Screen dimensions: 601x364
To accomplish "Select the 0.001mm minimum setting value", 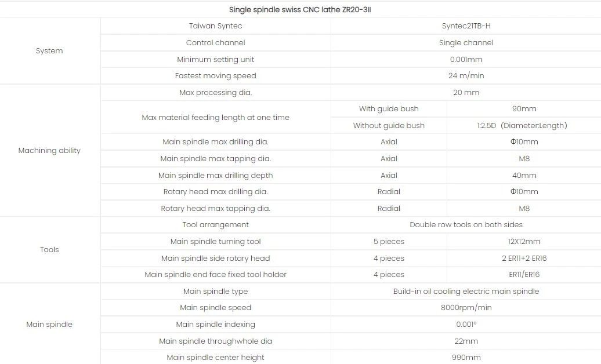I will (x=466, y=59).
